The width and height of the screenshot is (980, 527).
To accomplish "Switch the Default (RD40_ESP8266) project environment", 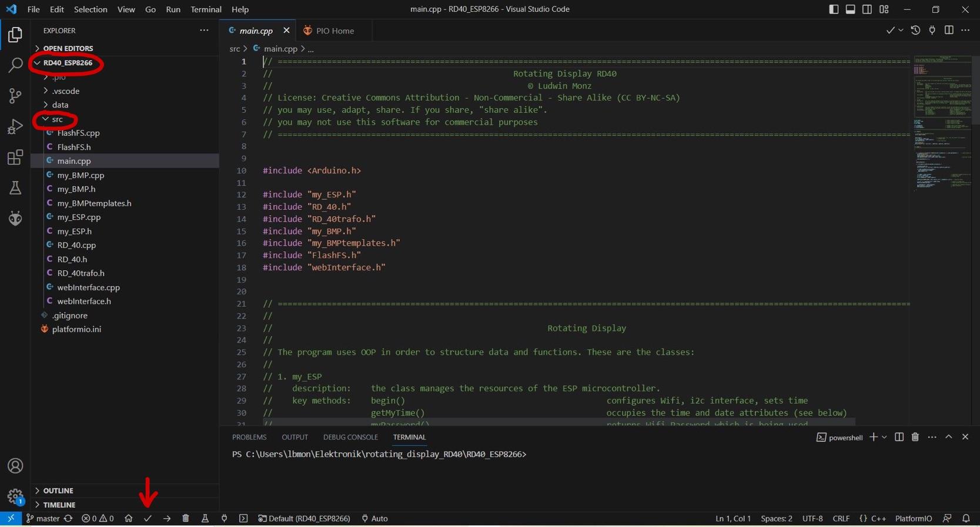I will tap(304, 518).
